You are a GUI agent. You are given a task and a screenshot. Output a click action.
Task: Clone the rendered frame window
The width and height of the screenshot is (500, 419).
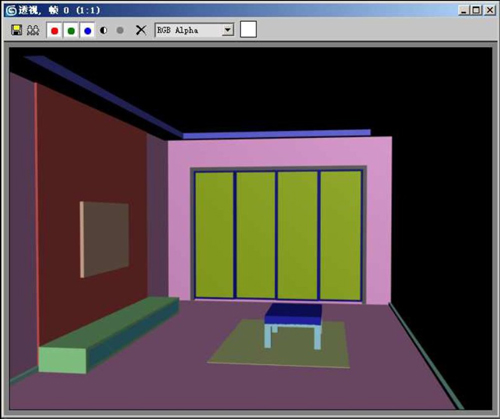33,30
